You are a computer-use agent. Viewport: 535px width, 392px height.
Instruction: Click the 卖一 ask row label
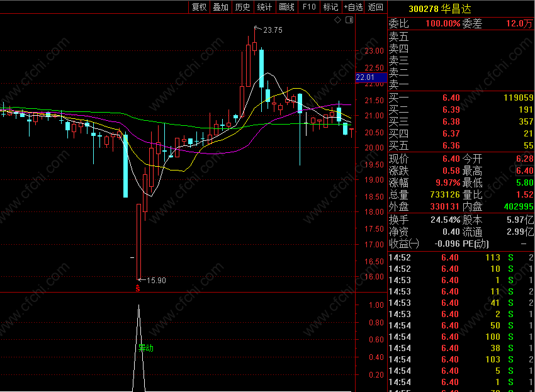click(398, 84)
